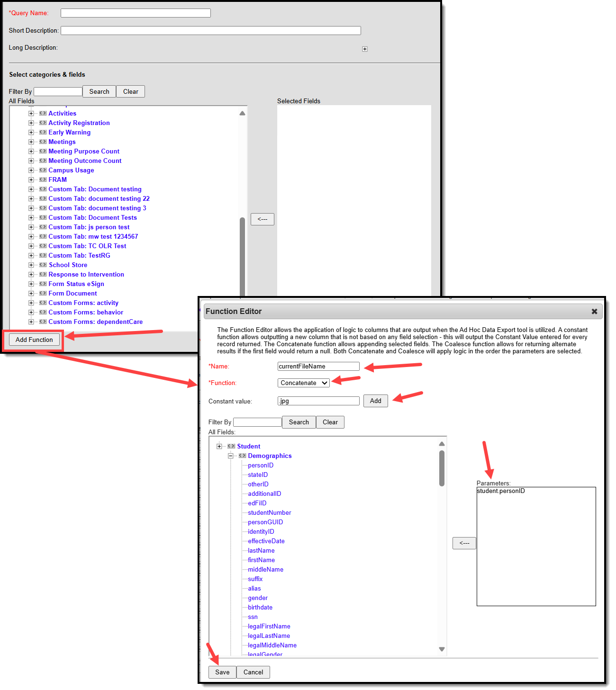Select the ssn field
Screen dimensions: 616x690
pos(253,617)
